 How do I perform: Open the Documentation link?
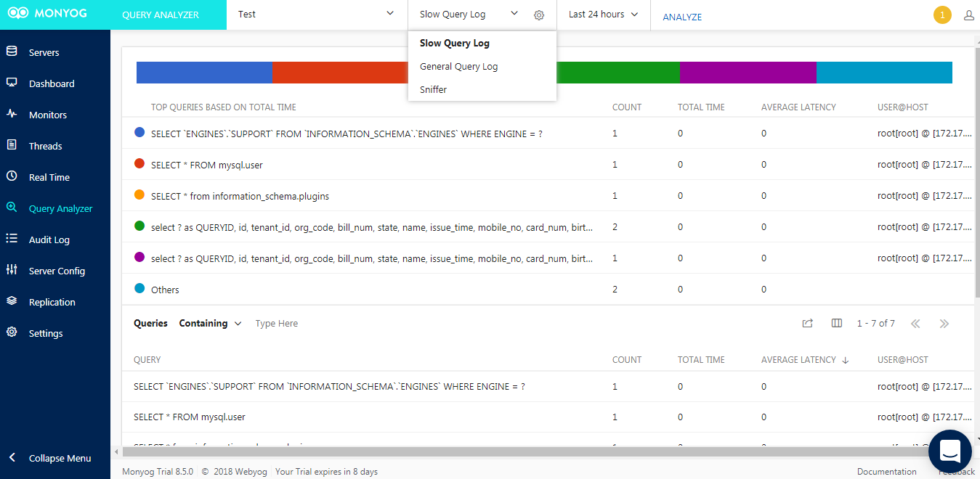[x=887, y=472]
